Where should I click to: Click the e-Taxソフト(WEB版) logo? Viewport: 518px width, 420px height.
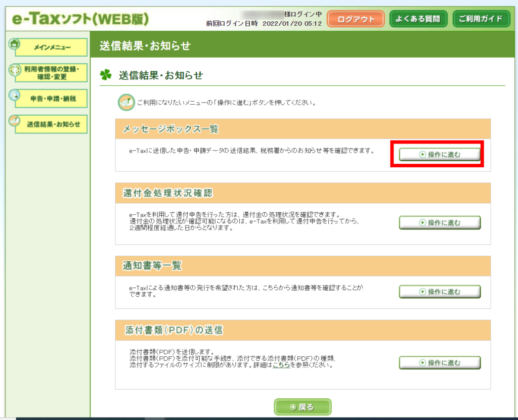point(77,19)
